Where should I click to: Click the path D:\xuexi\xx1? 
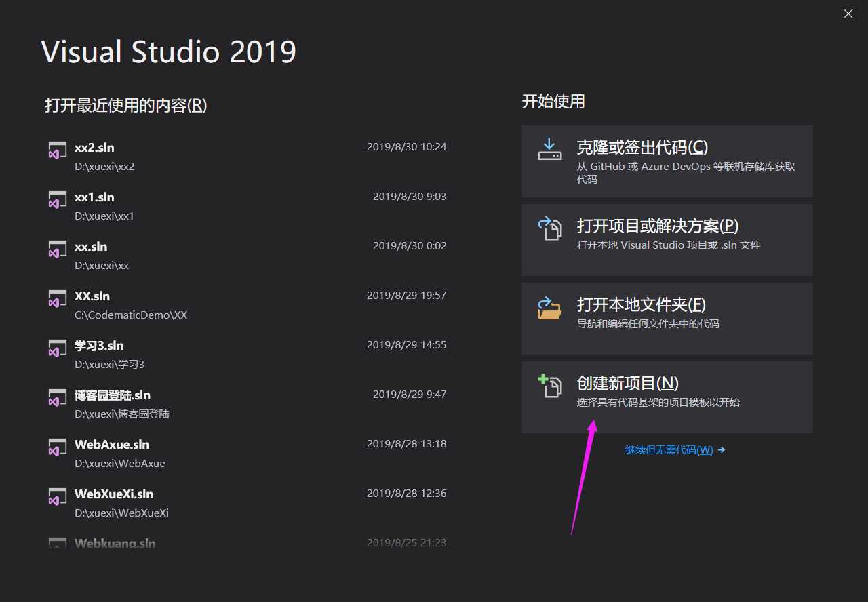tap(104, 216)
